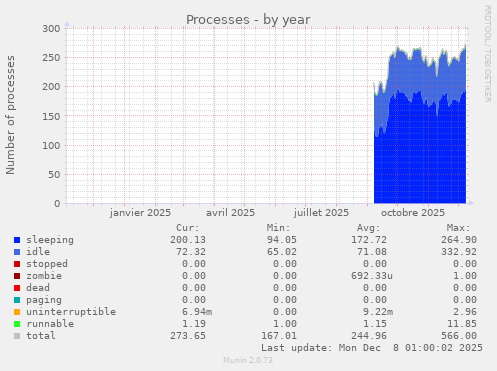This screenshot has height=371, width=497.
Task: Click the dead legend swatch
Action: pos(17,288)
